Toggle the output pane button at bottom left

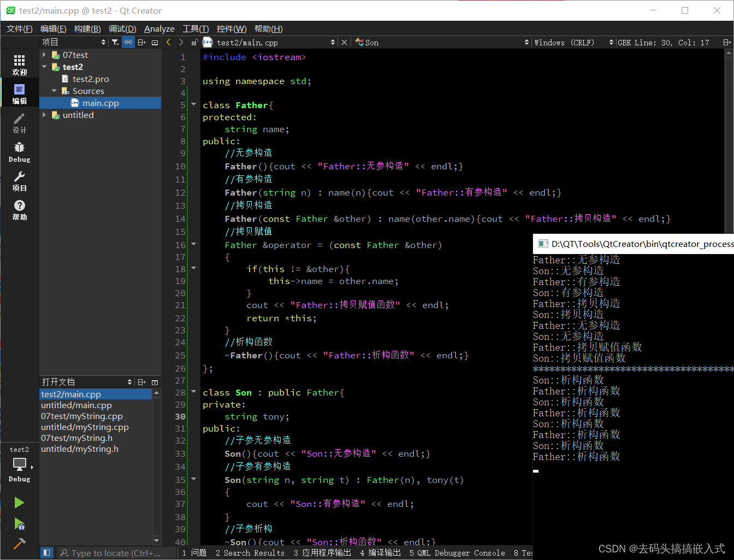coord(47,552)
